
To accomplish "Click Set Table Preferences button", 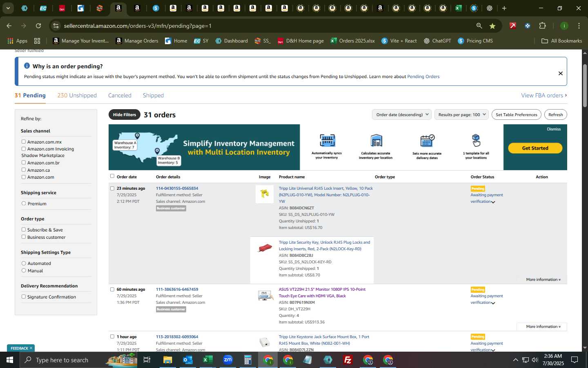I will coord(517,114).
